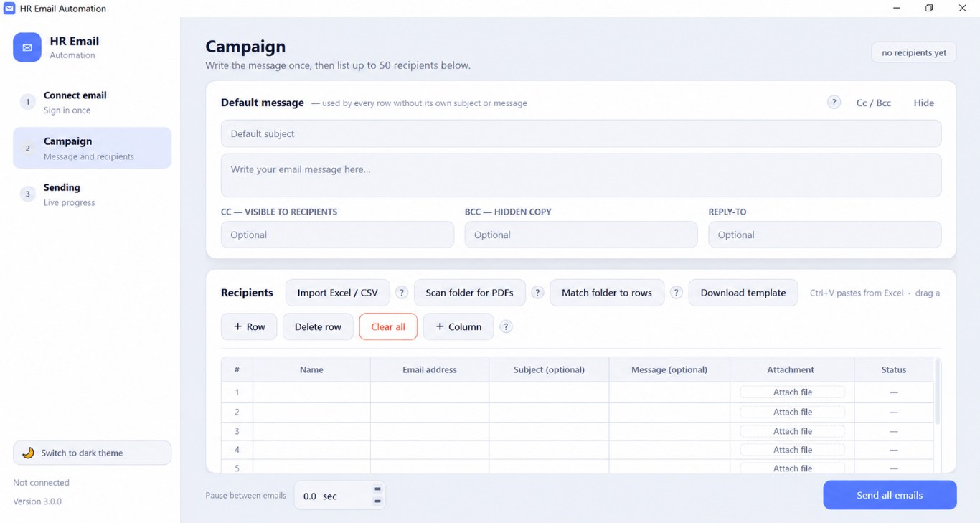980x523 pixels.
Task: Open help icon next to Import Excel / CSV
Action: pos(402,293)
